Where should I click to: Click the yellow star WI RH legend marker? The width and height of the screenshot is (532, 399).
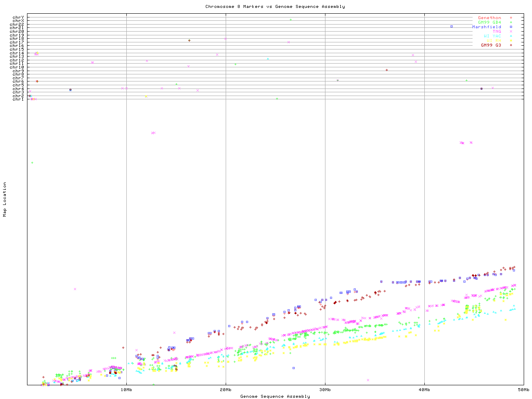pos(511,41)
